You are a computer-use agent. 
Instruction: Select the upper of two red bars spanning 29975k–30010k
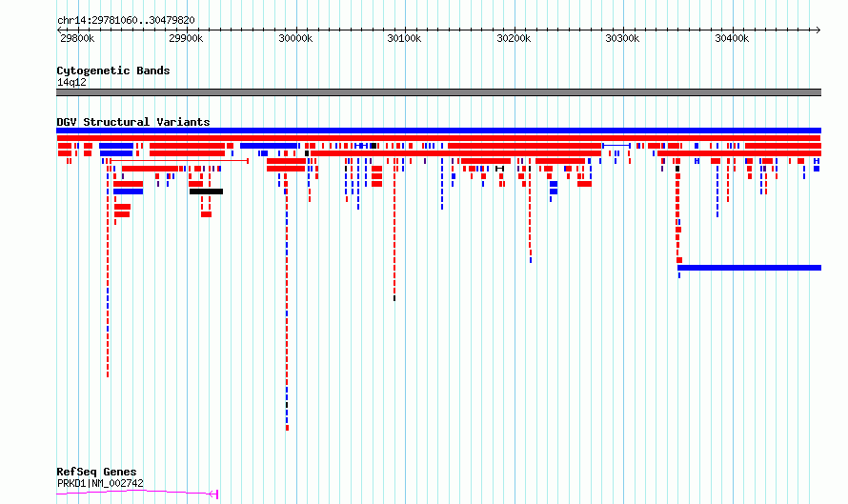coord(287,161)
